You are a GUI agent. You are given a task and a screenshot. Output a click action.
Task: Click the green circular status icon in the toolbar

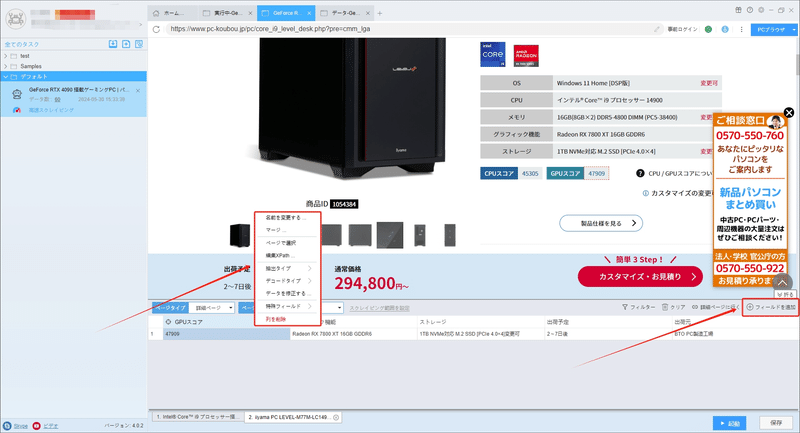[708, 29]
